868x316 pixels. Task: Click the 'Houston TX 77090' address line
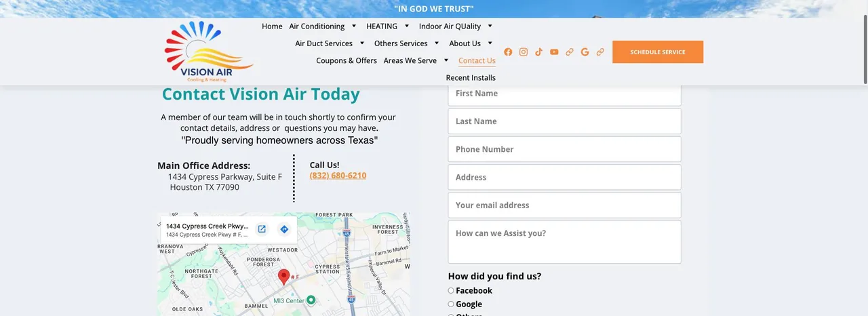click(205, 187)
